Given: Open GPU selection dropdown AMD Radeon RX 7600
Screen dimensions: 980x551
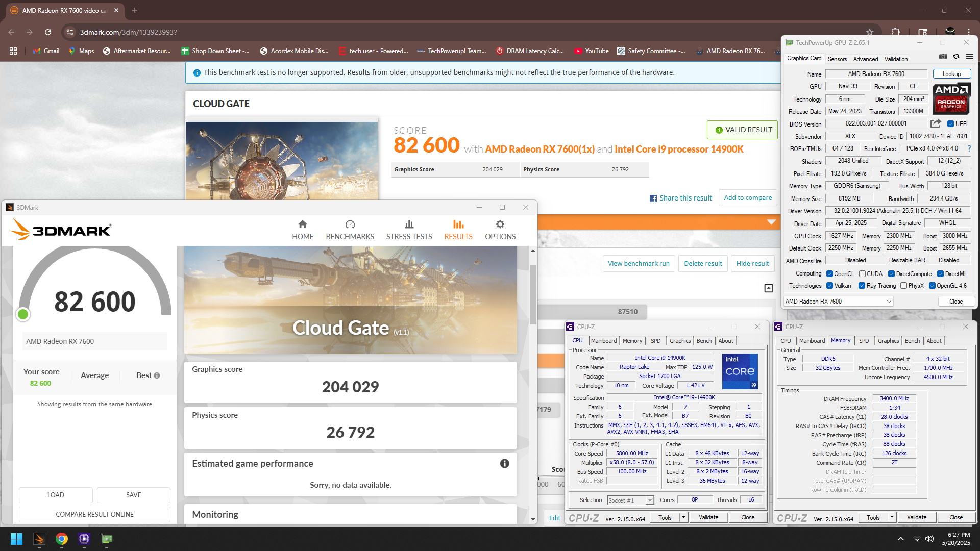Looking at the screenshot, I should 838,302.
